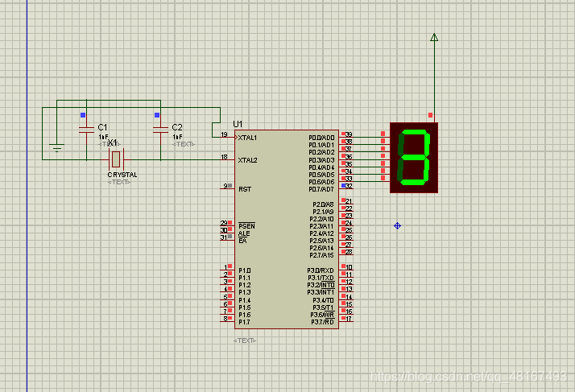Image resolution: width=575 pixels, height=392 pixels.
Task: Click the CRYSTAL value label
Action: (x=122, y=175)
